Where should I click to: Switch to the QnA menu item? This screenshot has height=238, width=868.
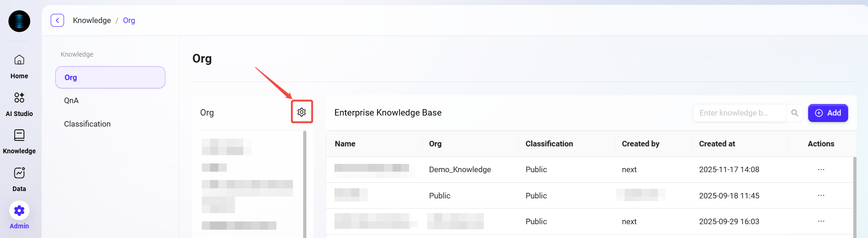click(x=71, y=100)
